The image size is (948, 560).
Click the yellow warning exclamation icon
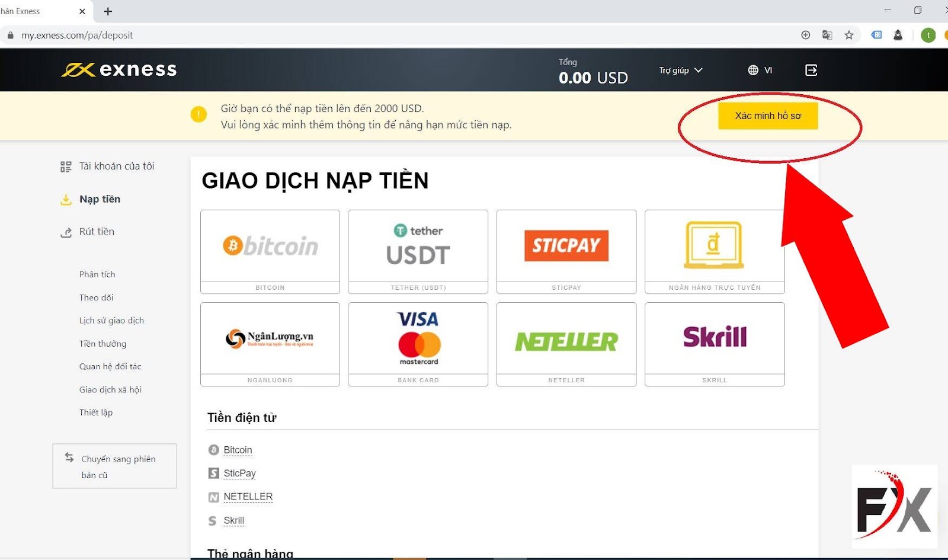[x=198, y=114]
